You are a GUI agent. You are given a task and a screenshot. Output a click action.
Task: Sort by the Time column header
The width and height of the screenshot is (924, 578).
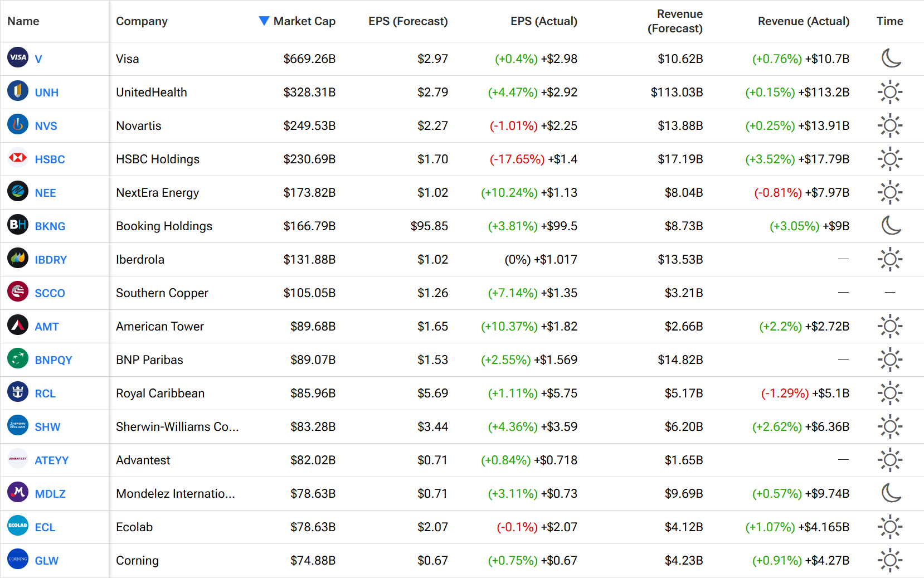pyautogui.click(x=889, y=21)
